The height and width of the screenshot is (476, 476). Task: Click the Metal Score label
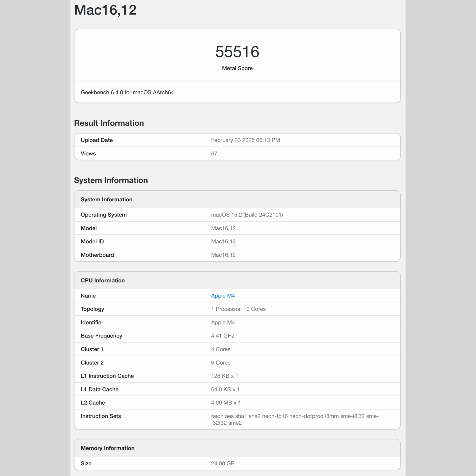[x=237, y=68]
